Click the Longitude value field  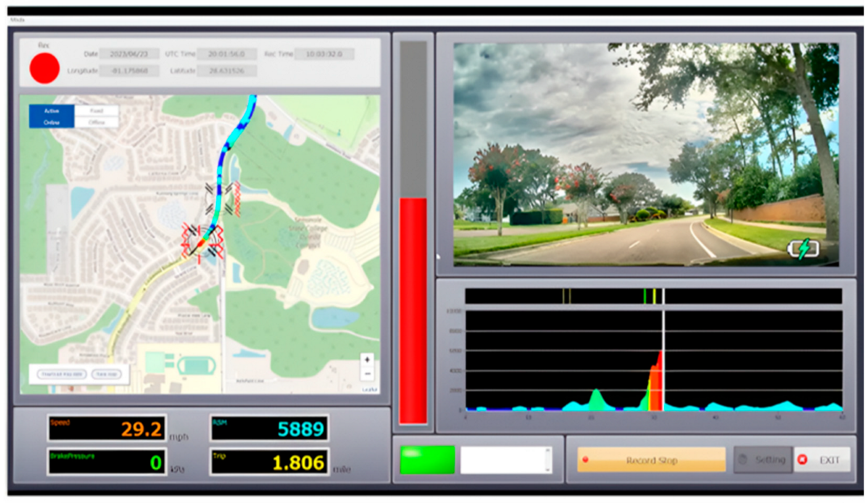pyautogui.click(x=130, y=70)
